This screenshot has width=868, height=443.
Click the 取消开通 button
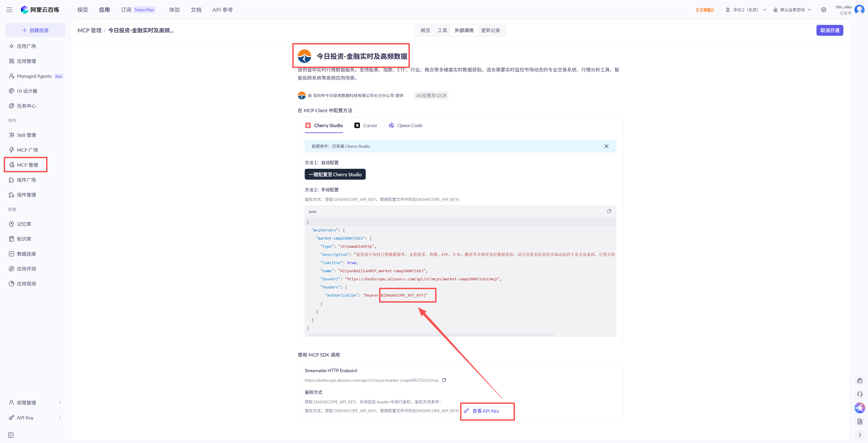click(x=830, y=30)
